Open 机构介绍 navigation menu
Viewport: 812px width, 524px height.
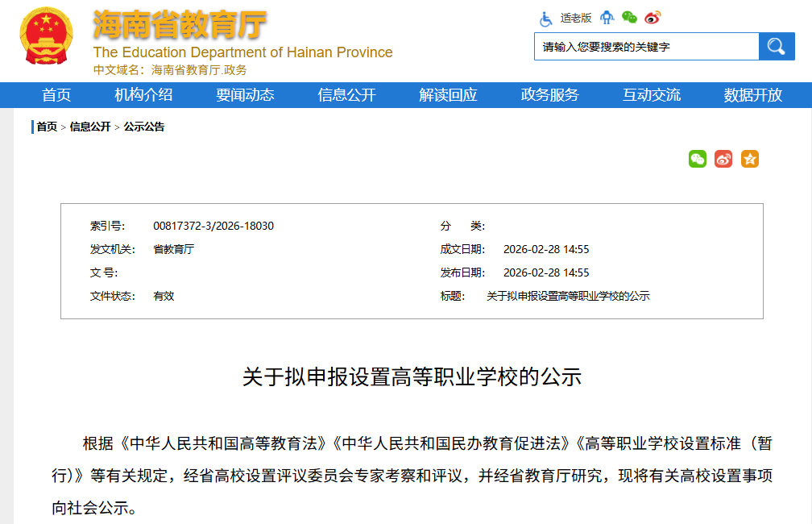coord(143,95)
